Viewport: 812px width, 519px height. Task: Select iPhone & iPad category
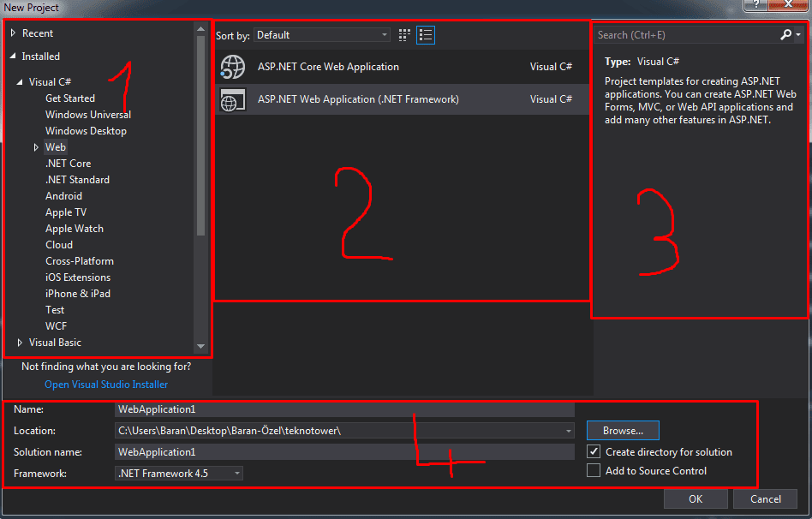point(78,294)
